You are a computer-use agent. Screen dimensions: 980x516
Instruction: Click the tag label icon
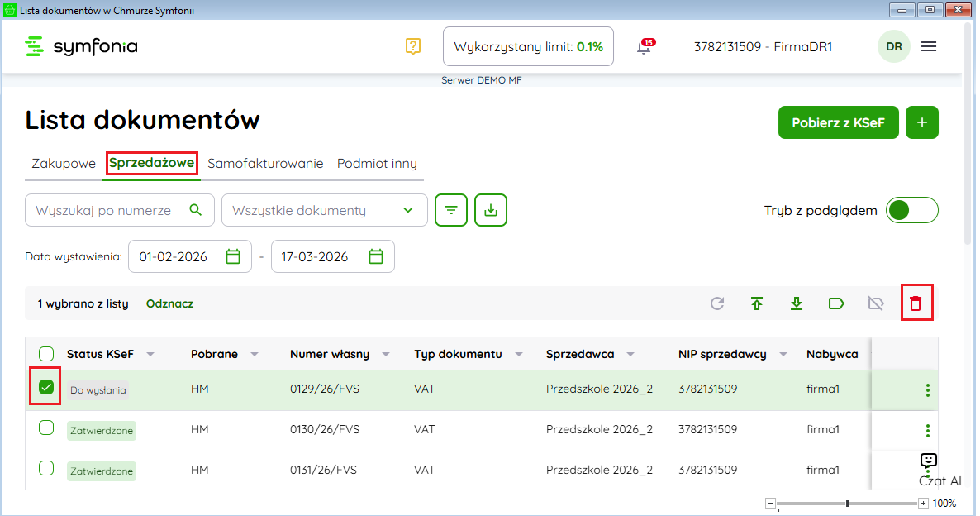[836, 303]
